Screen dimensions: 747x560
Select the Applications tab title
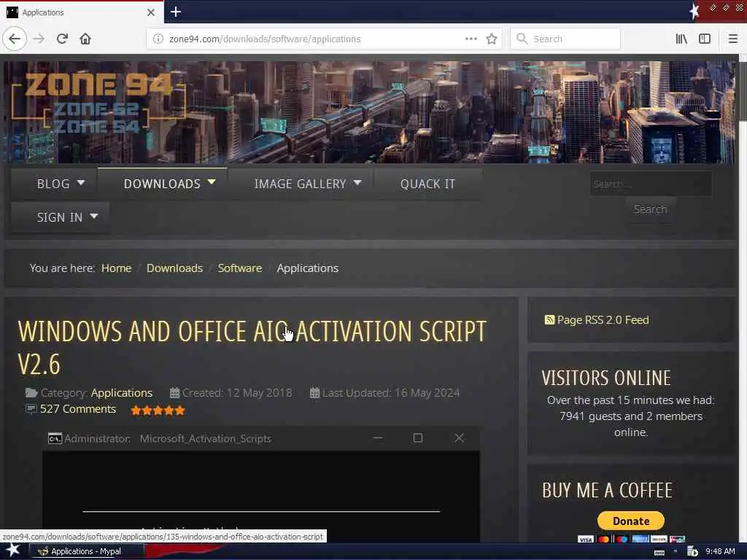(43, 12)
